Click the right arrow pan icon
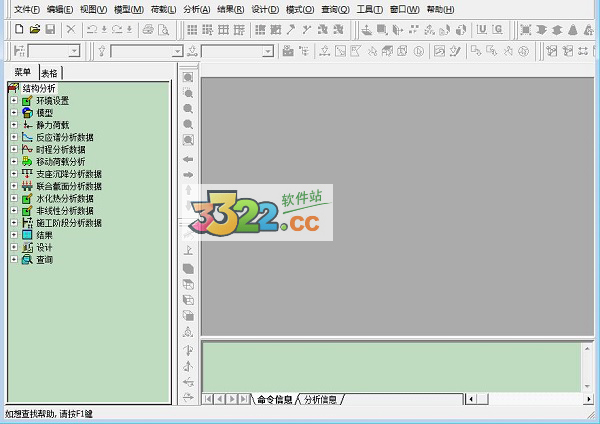This screenshot has width=600, height=424. point(188,175)
